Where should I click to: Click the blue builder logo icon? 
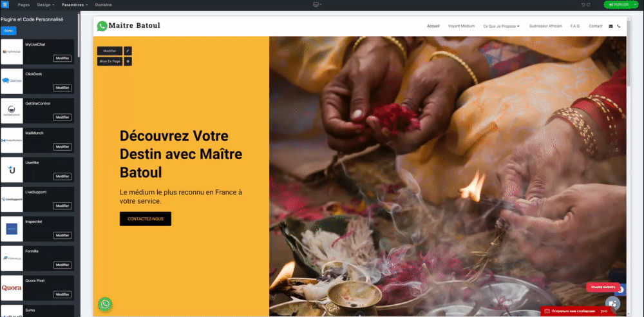pos(5,5)
